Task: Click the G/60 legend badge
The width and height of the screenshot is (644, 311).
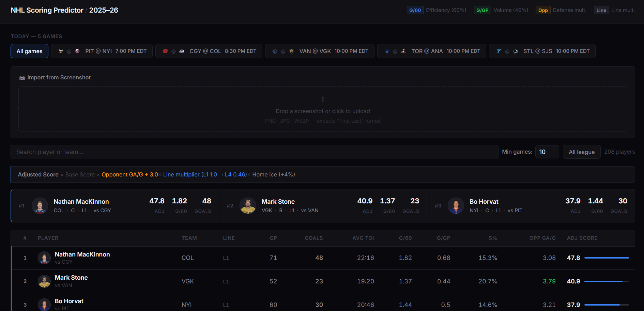Action: tap(415, 10)
